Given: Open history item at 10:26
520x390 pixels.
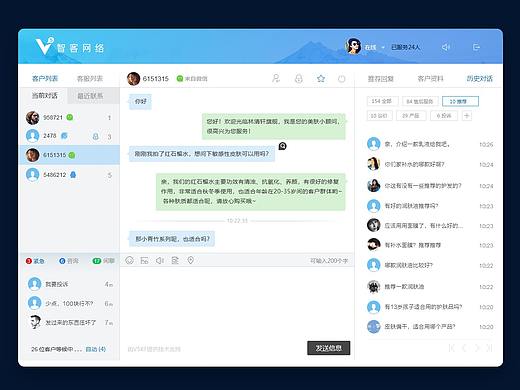Looking at the screenshot, I should [x=430, y=144].
